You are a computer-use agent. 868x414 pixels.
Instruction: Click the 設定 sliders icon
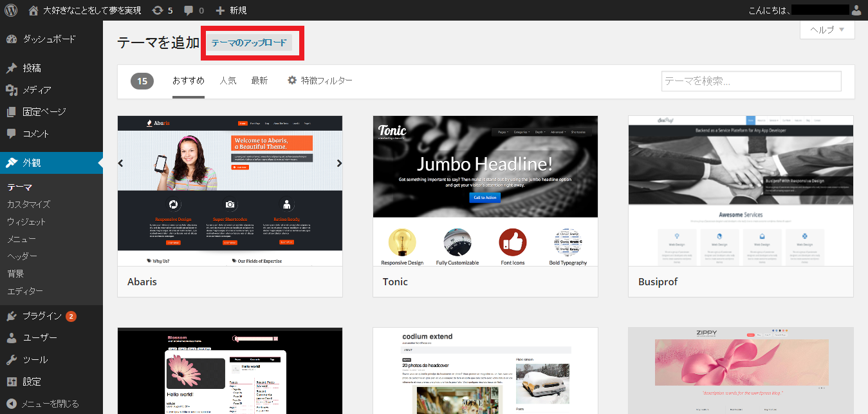pos(12,382)
